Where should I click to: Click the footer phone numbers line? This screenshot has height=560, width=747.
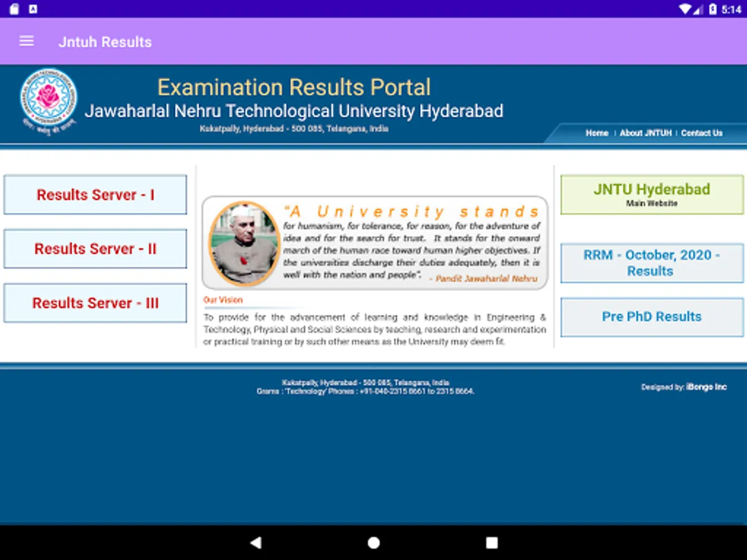coord(365,391)
